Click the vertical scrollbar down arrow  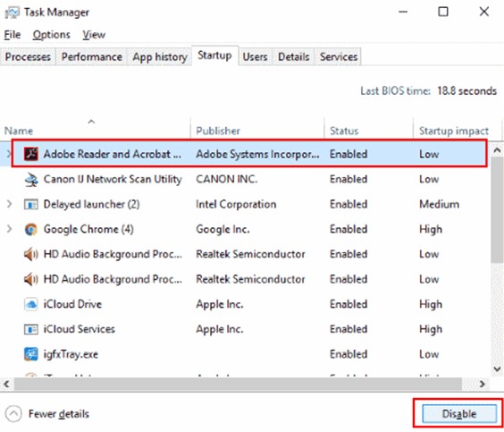[x=497, y=369]
